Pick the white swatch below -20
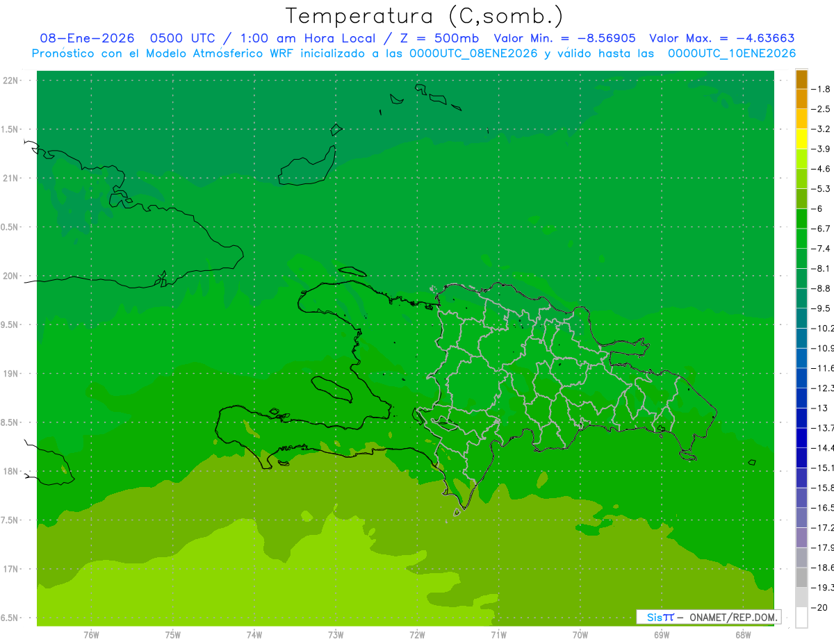Screen dimensions: 834x644 pos(801,618)
